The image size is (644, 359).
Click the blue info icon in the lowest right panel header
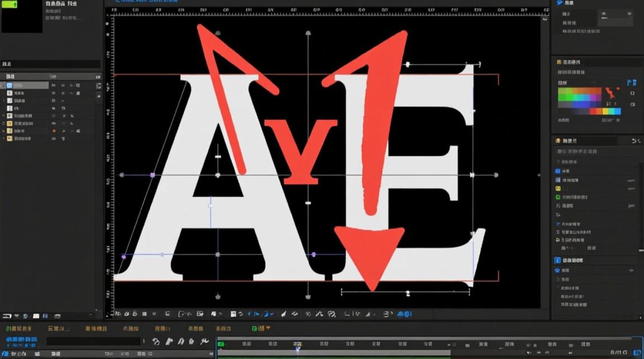point(557,260)
